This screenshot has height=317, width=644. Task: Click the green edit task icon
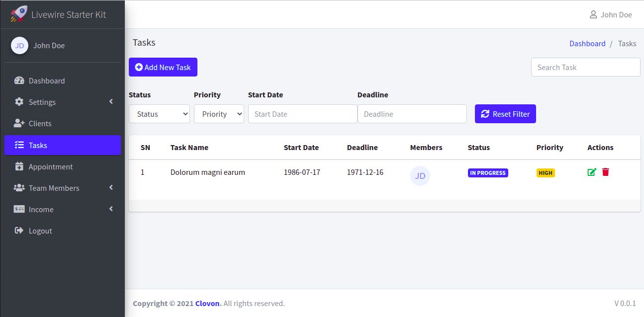coord(592,172)
